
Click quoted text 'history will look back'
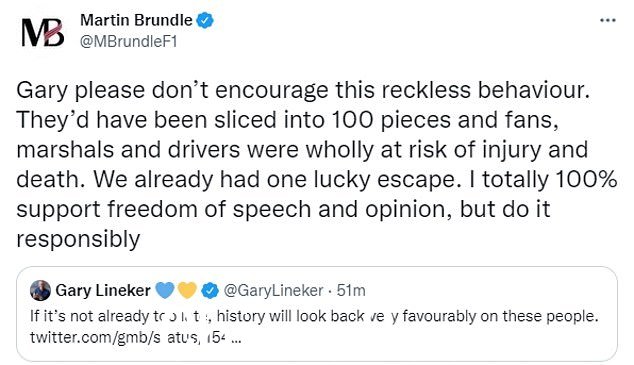tap(290, 316)
